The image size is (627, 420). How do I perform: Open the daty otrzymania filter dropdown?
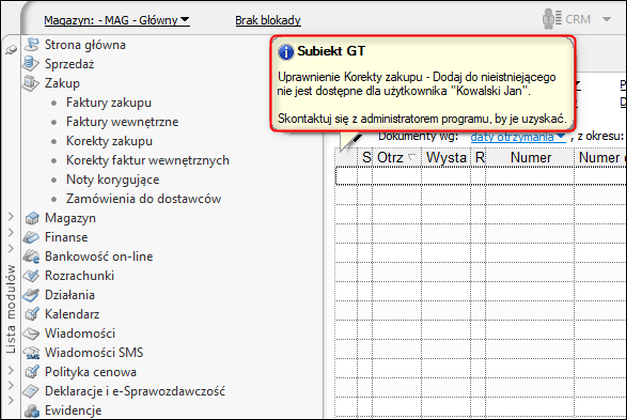tap(518, 137)
